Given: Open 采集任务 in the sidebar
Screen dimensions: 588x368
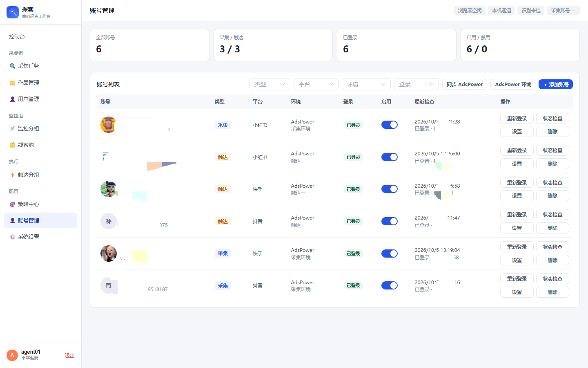Looking at the screenshot, I should pos(41,66).
